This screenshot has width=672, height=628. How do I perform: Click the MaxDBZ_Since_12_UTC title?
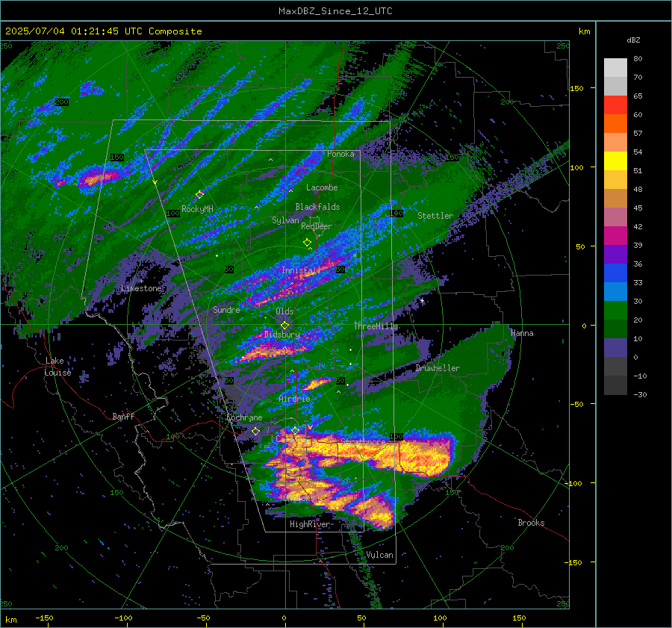pyautogui.click(x=335, y=11)
